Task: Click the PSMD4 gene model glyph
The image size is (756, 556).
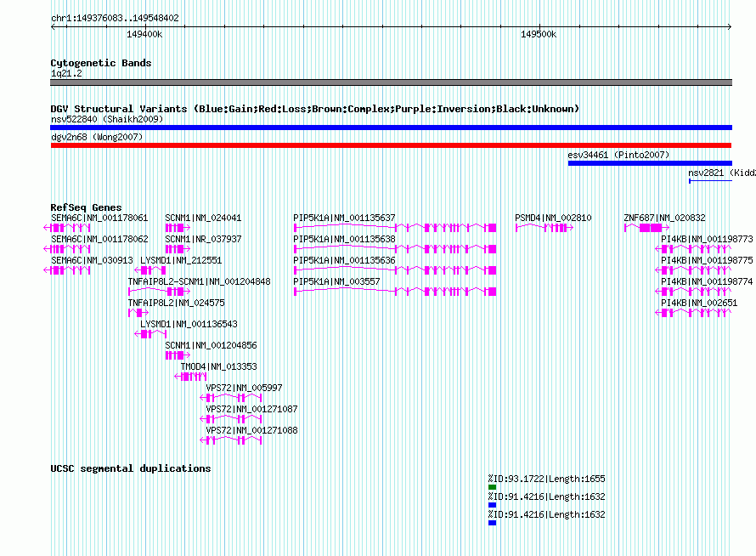Action: [544, 228]
